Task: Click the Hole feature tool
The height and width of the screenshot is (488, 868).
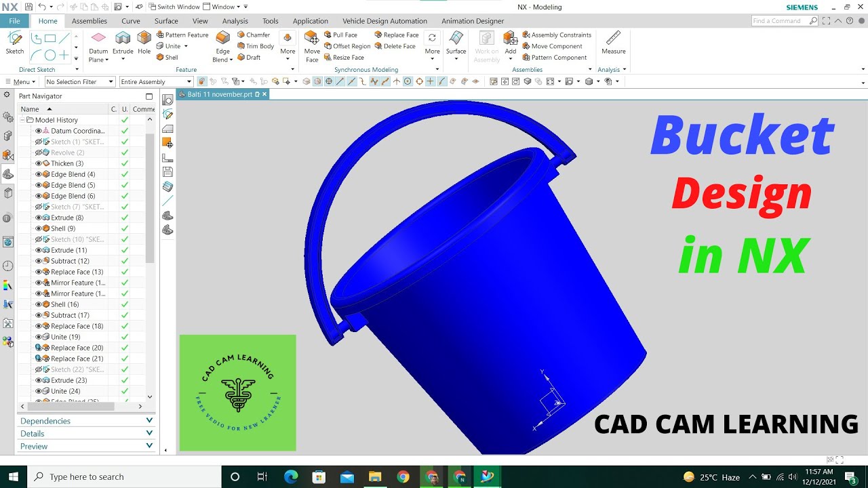Action: point(144,43)
